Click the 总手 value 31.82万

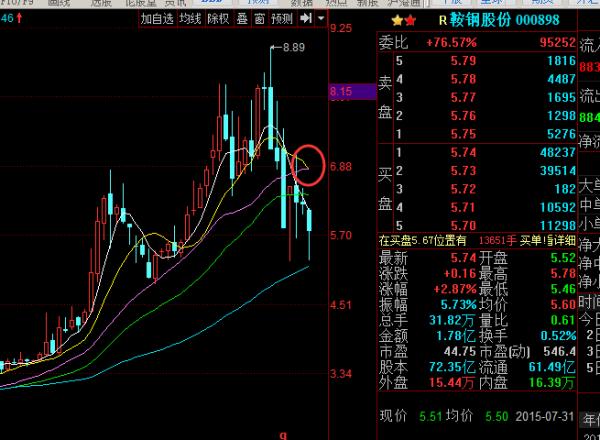pyautogui.click(x=452, y=320)
